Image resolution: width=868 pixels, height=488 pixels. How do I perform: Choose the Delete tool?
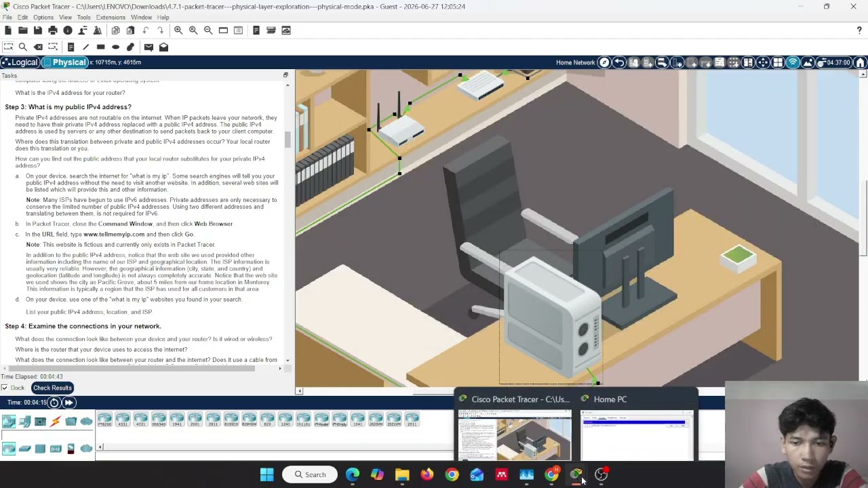38,47
